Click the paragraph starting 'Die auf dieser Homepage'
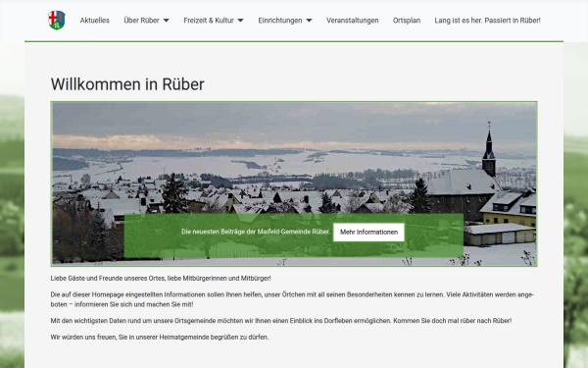Image resolution: width=588 pixels, height=368 pixels. [292, 299]
